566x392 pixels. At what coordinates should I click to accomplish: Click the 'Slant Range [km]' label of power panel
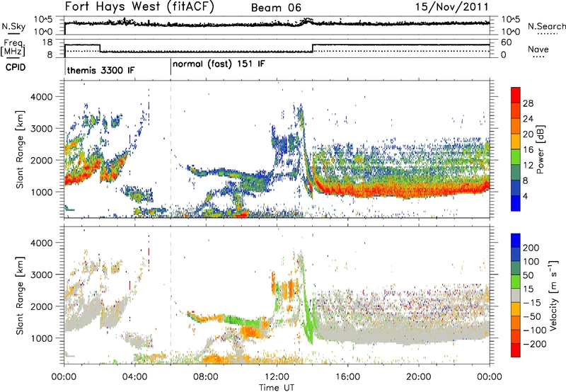tap(20, 149)
